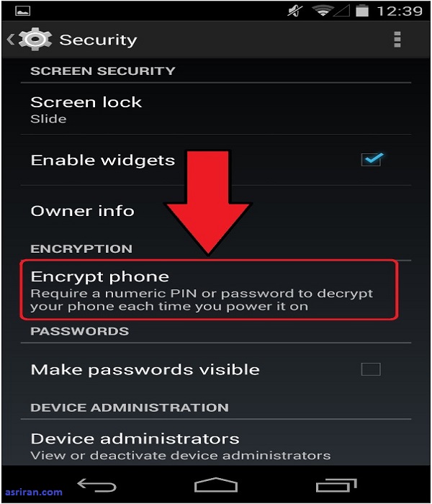Tap the asriran.com watermark link
This screenshot has width=432, height=504.
point(34,492)
